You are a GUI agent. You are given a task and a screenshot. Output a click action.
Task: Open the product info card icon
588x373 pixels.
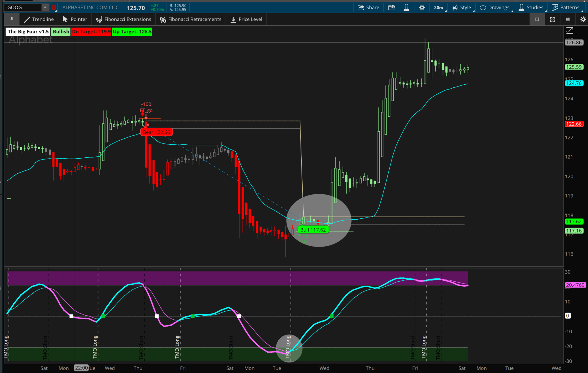(x=391, y=7)
